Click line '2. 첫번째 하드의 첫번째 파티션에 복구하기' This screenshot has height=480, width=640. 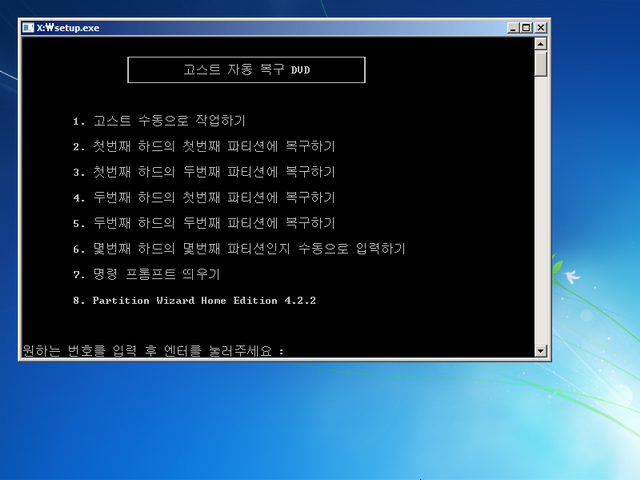point(204,146)
